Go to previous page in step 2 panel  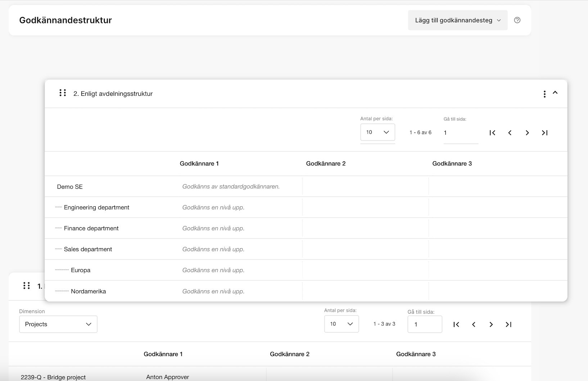point(510,133)
